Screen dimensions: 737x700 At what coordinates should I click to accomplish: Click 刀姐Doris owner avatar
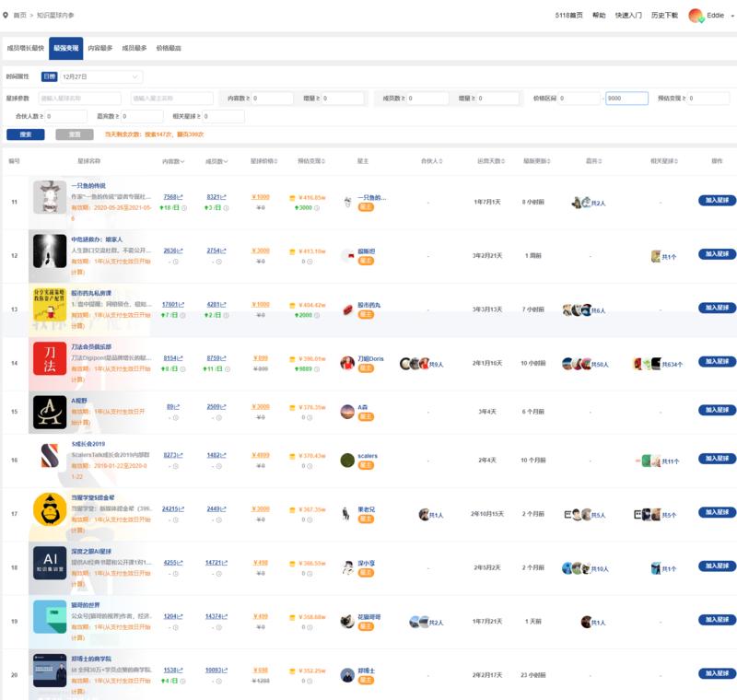pos(347,364)
